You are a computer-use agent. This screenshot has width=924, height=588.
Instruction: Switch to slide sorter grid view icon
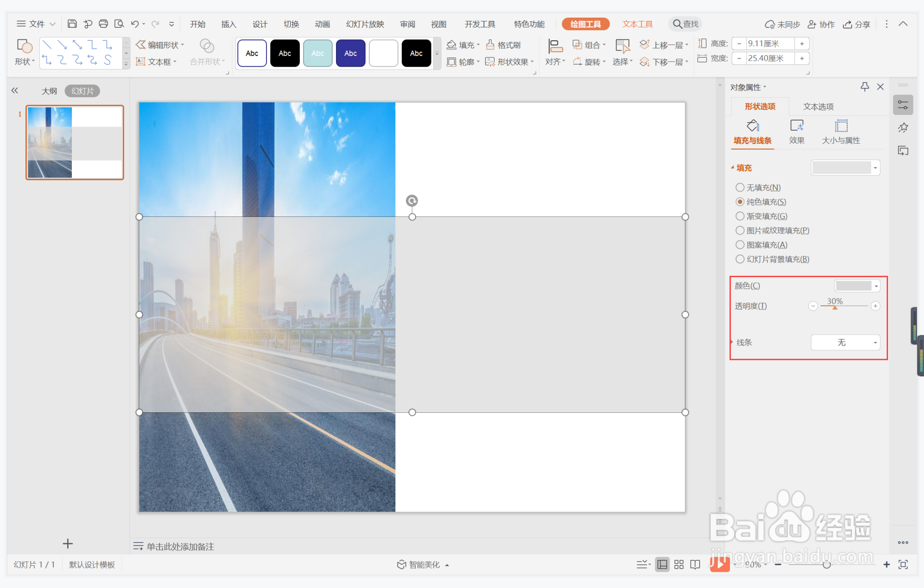click(679, 564)
